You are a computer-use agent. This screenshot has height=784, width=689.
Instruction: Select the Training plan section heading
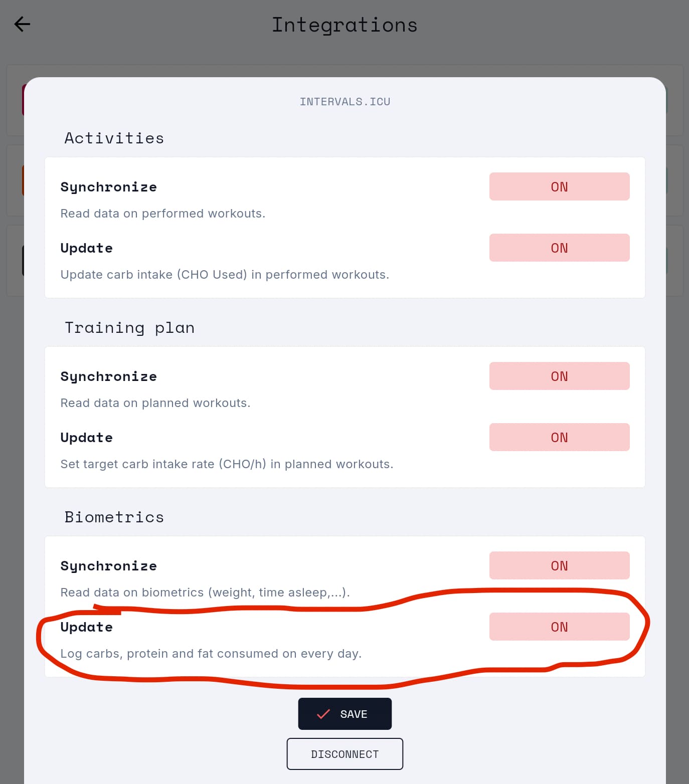tap(129, 328)
